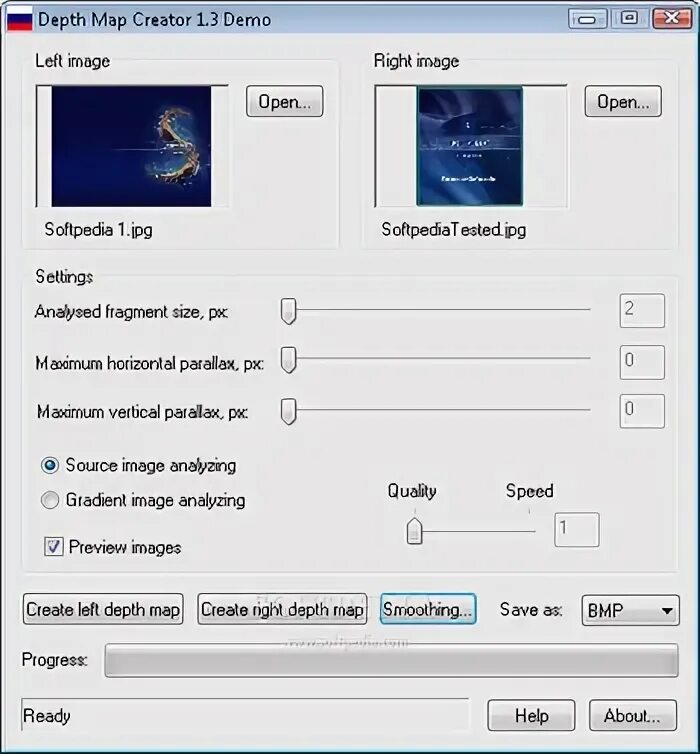The width and height of the screenshot is (700, 754).
Task: Click the Left image preview thumbnail
Action: (131, 146)
